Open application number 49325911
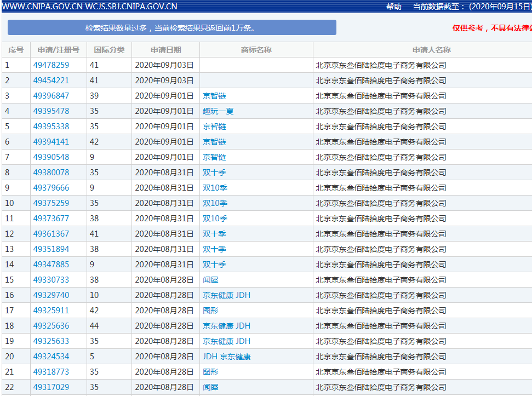 click(52, 311)
